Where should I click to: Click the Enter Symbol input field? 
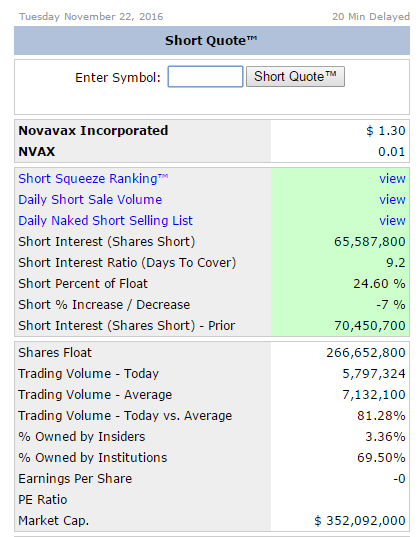(205, 77)
